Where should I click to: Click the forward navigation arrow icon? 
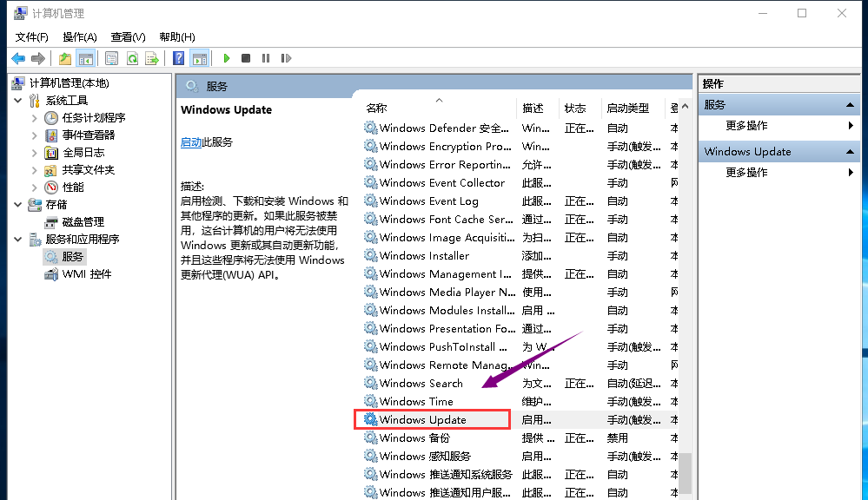tap(36, 58)
